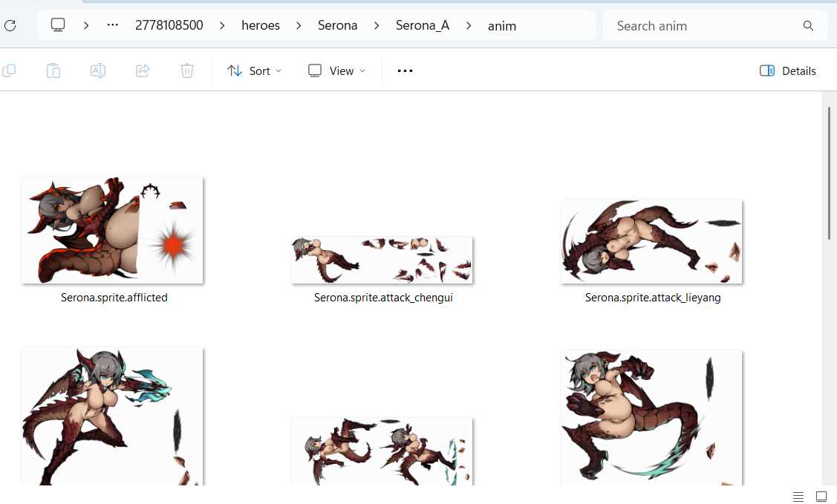Click the Serona.sprite.attack_chengui file name
This screenshot has height=504, width=837.
click(x=383, y=298)
